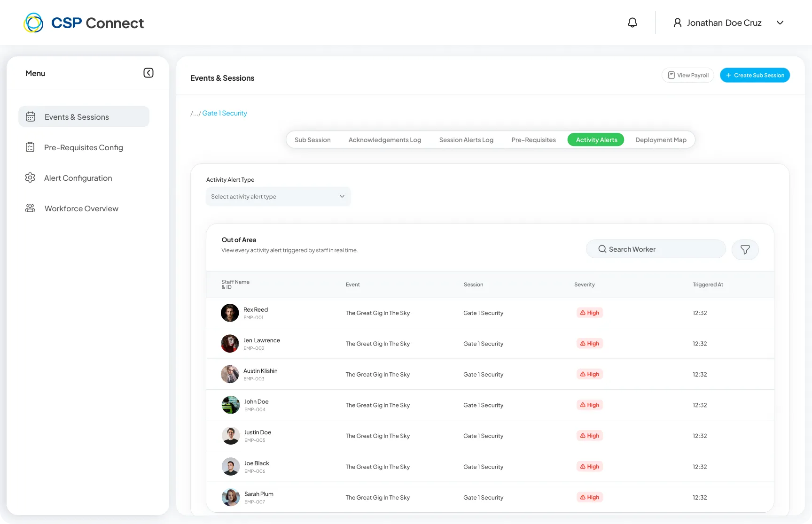Select the Sub Session tab

coord(312,140)
